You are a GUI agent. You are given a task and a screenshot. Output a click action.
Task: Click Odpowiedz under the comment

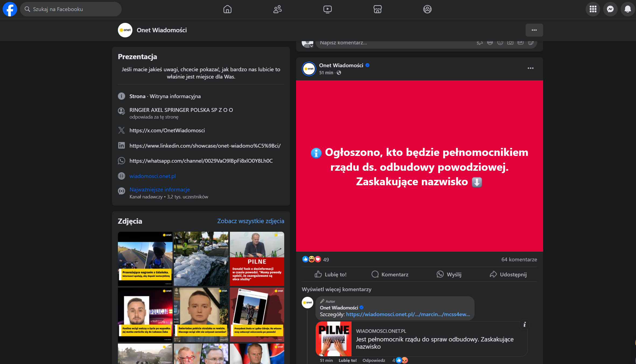point(374,360)
